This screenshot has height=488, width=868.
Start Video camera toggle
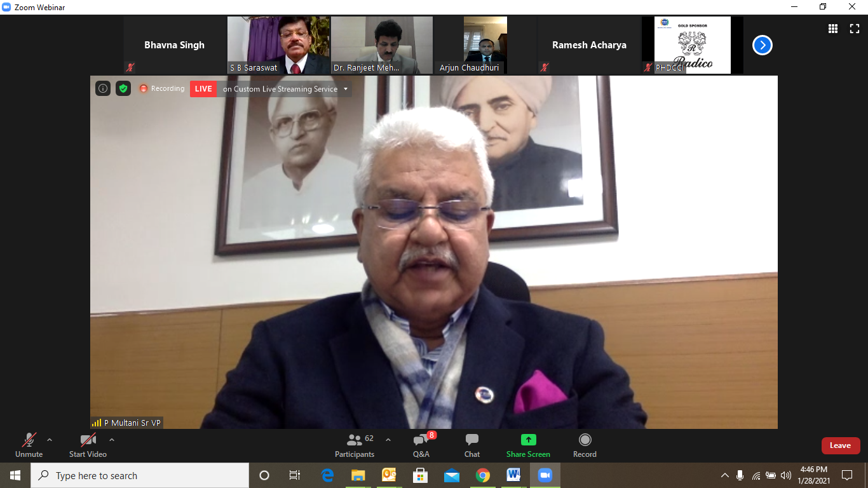88,445
